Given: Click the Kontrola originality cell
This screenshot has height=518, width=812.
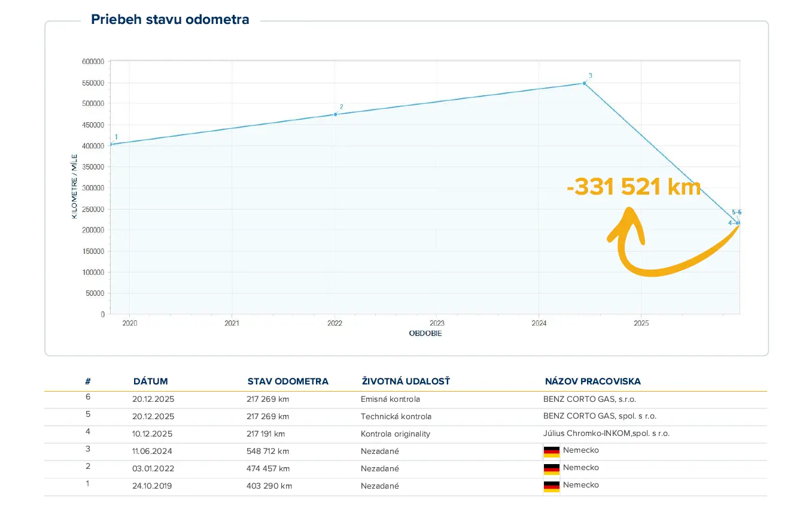Looking at the screenshot, I should click(396, 434).
